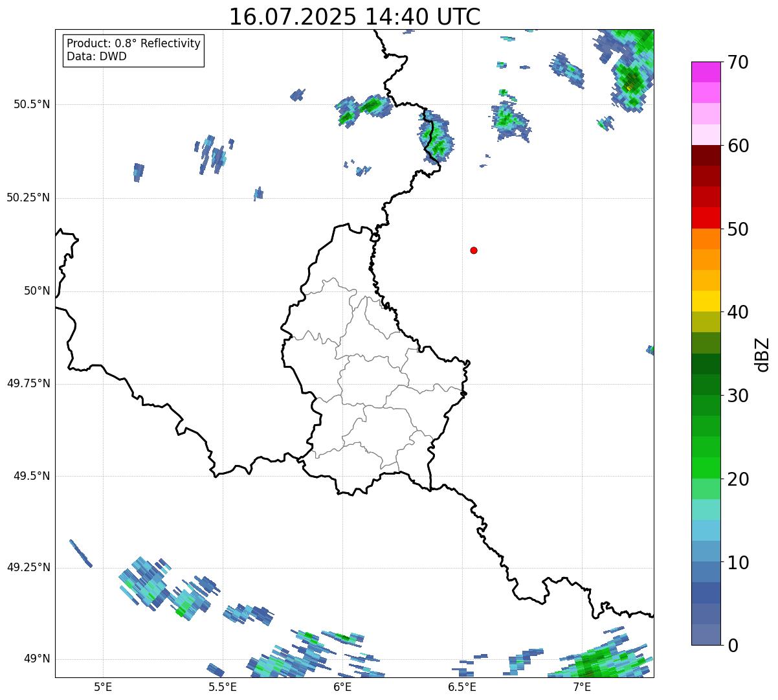Click the colorbar tick label 20
This screenshot has height=700, width=778.
point(738,479)
